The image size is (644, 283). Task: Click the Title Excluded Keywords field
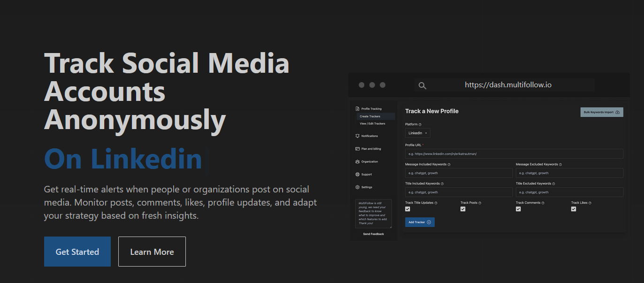(x=569, y=192)
